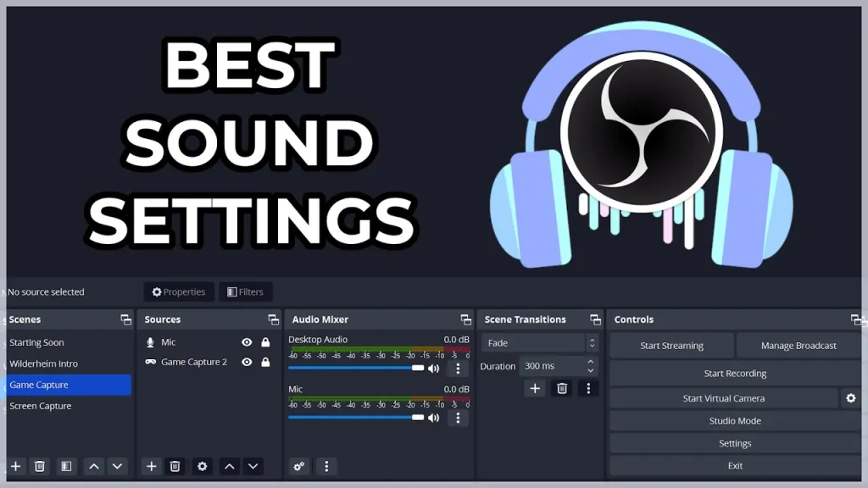Viewport: 868px width, 488px height.
Task: Select the Game Capture 2 source
Action: 209,362
